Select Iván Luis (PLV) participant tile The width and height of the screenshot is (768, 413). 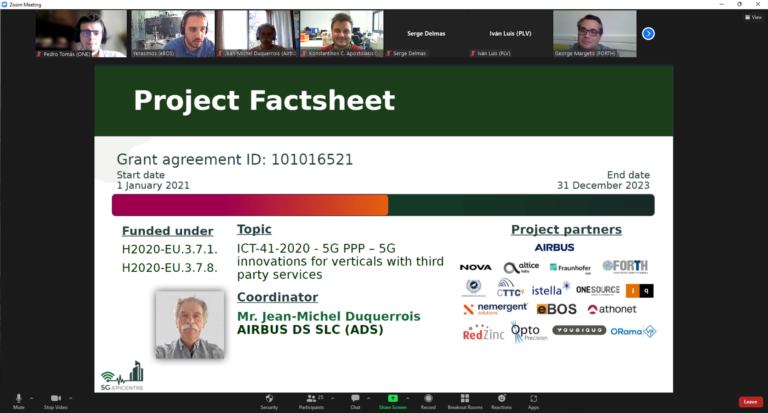point(510,33)
